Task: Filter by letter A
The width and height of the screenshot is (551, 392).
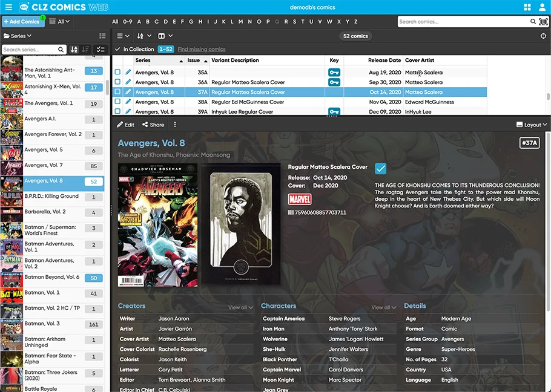Action: point(139,21)
